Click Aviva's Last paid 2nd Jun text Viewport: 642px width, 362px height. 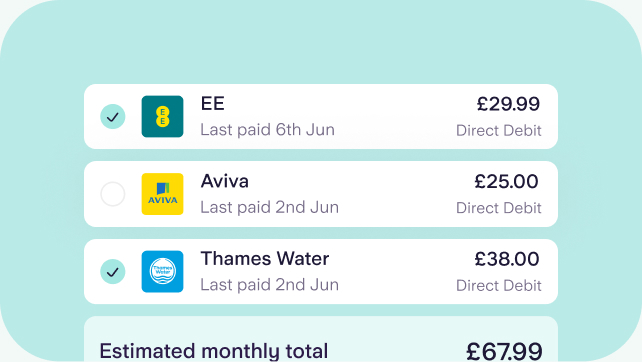(269, 207)
